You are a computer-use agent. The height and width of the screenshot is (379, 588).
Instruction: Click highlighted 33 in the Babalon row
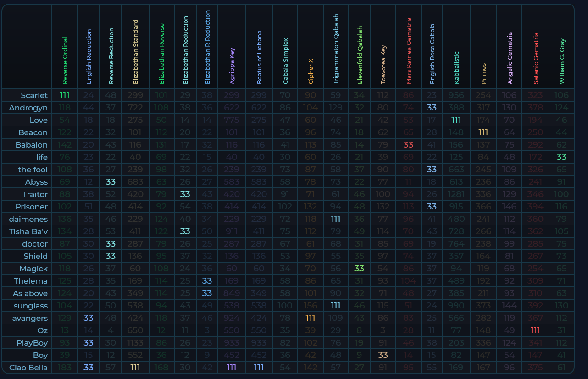tap(408, 145)
